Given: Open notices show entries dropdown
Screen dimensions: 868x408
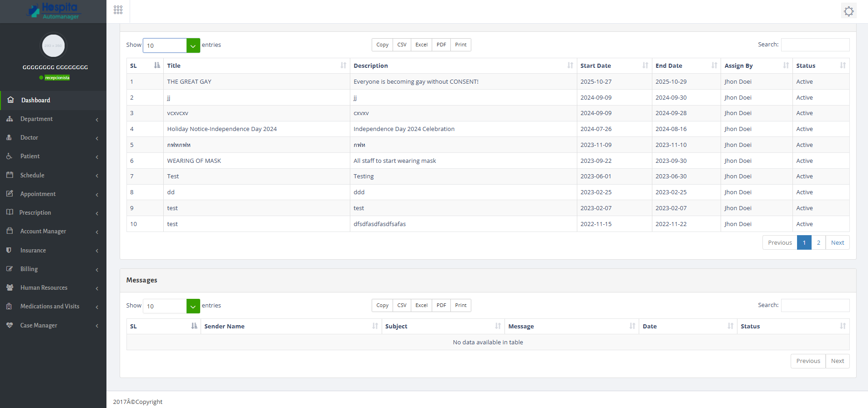Looking at the screenshot, I should (172, 45).
